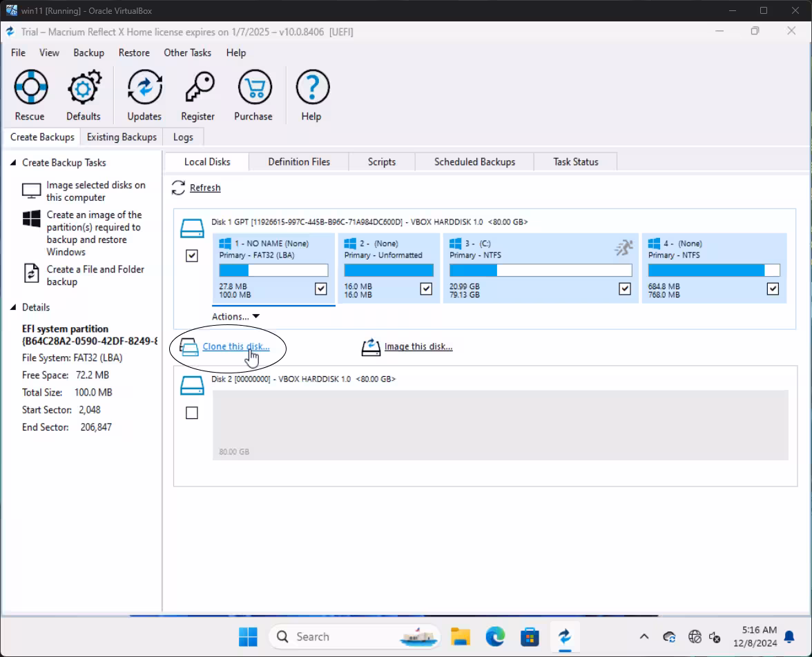Image resolution: width=812 pixels, height=657 pixels.
Task: Open the Rescue media tool
Action: pyautogui.click(x=30, y=88)
